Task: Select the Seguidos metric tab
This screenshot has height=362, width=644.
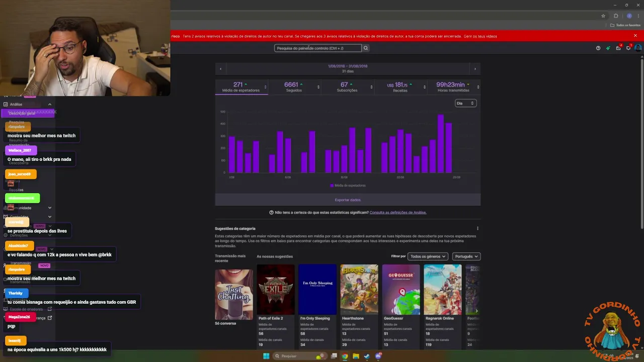Action: click(x=294, y=87)
